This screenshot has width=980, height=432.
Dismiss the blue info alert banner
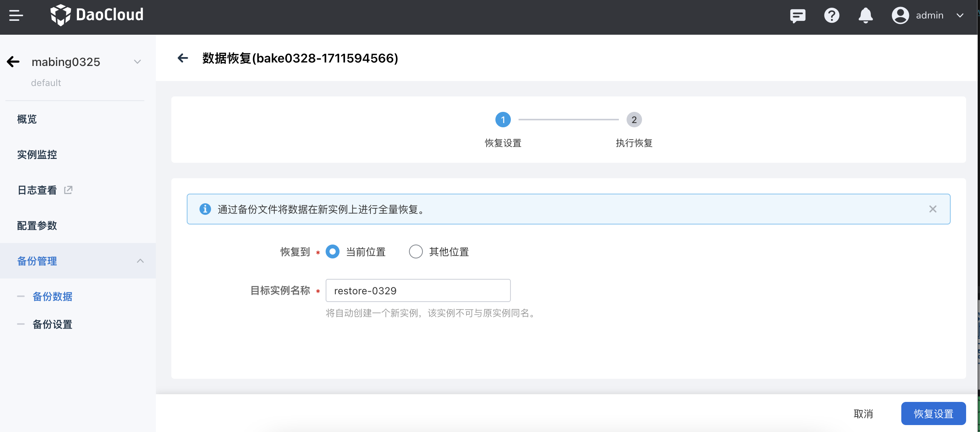tap(933, 209)
